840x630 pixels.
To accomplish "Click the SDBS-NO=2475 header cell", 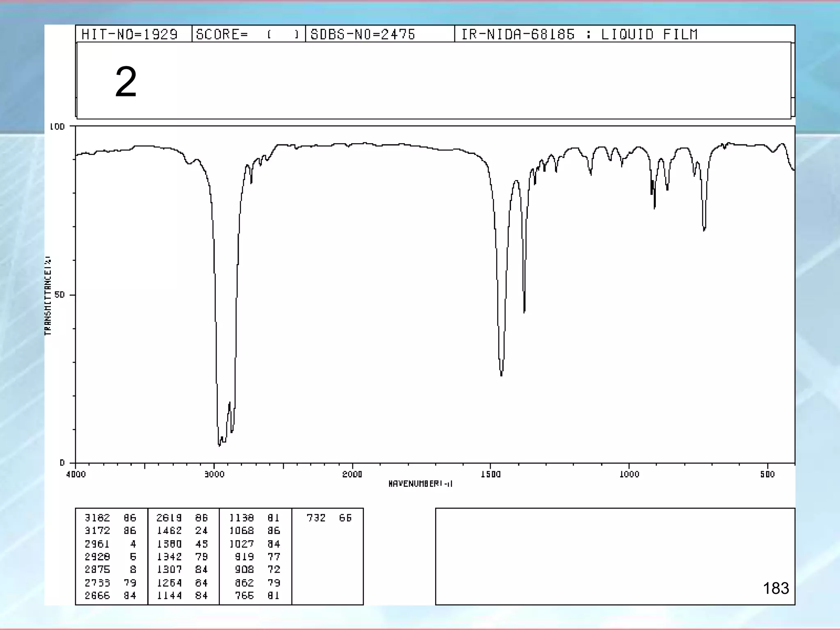I will 363,34.
